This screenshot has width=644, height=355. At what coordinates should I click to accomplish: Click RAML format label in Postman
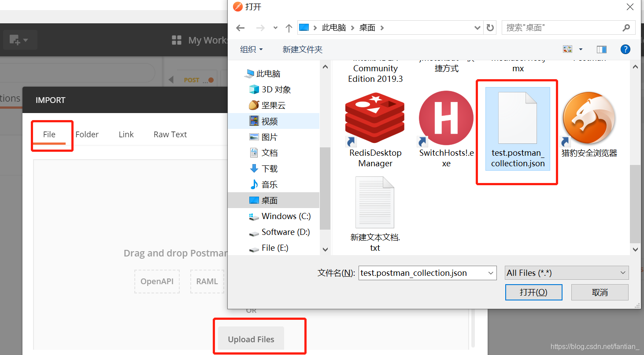pos(207,282)
